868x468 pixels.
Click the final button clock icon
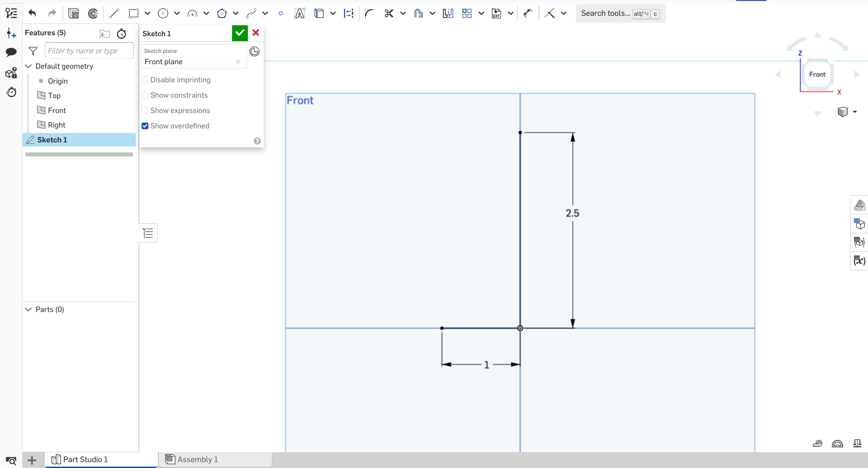tap(255, 52)
